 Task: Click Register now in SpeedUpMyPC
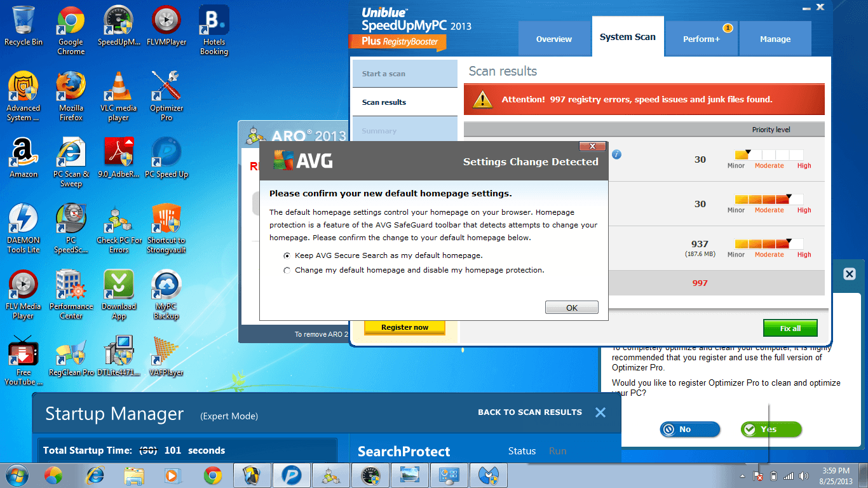pos(405,327)
